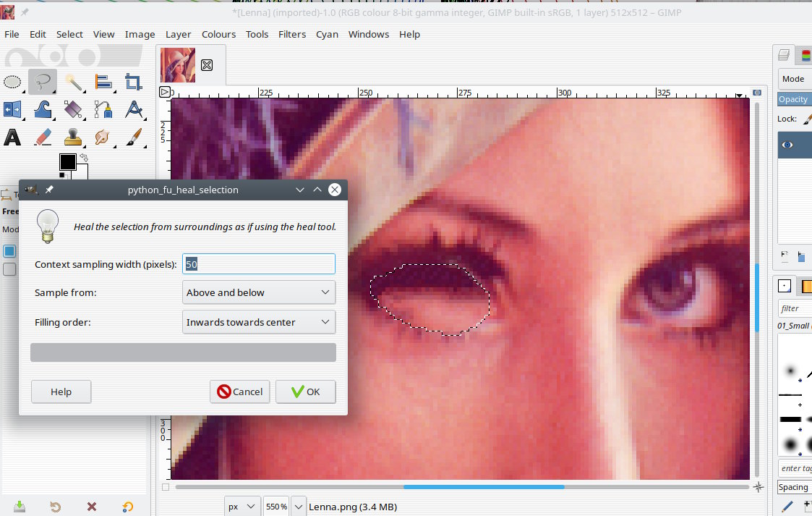Open the Filling order dropdown
The height and width of the screenshot is (516, 812).
click(x=259, y=322)
